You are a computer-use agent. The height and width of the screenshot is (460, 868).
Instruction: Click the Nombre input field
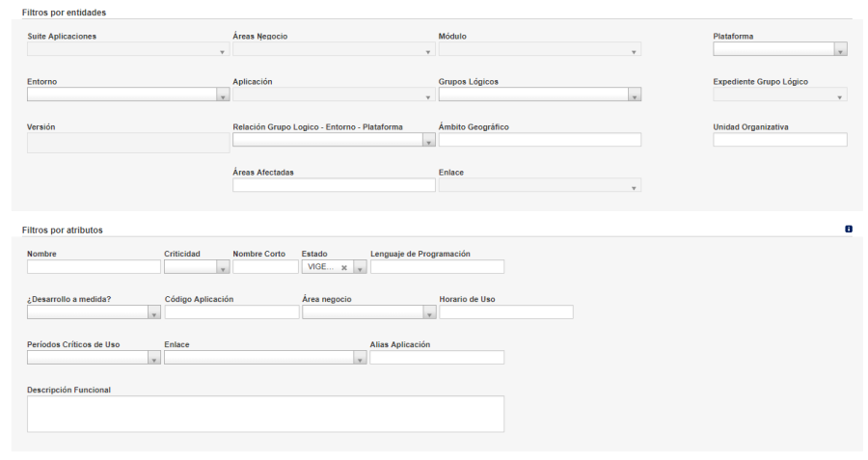(94, 267)
